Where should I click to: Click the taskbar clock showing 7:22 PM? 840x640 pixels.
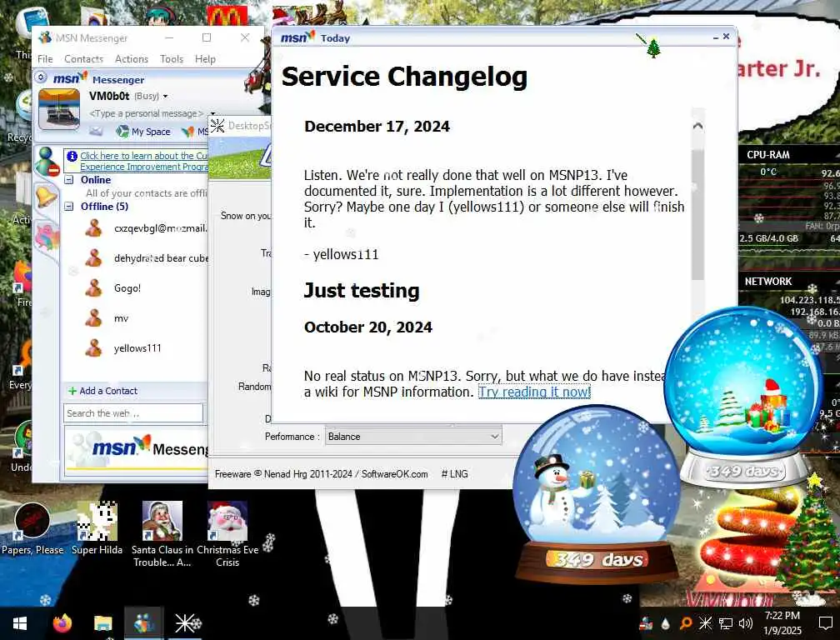click(x=782, y=623)
